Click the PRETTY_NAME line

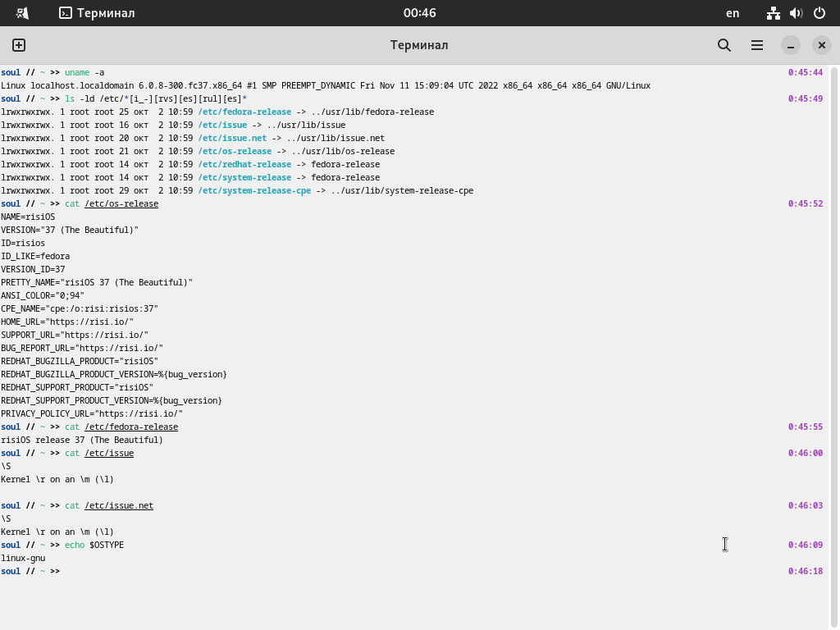click(x=97, y=282)
